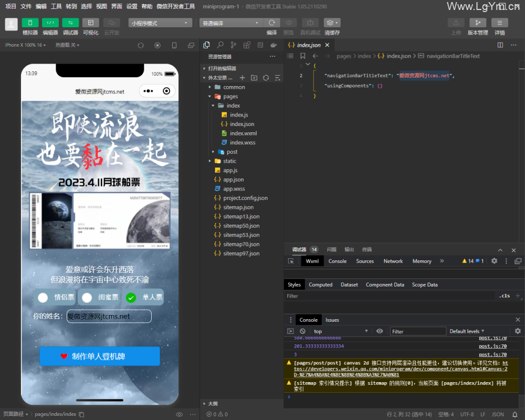Switch to the Network devtools tab
The height and width of the screenshot is (420, 525).
[393, 261]
